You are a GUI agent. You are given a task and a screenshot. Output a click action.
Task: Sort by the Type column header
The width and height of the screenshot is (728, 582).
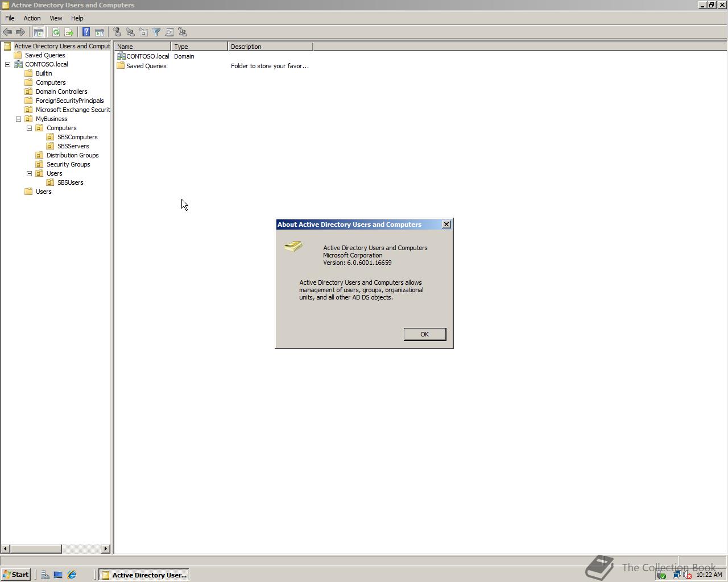coord(199,47)
